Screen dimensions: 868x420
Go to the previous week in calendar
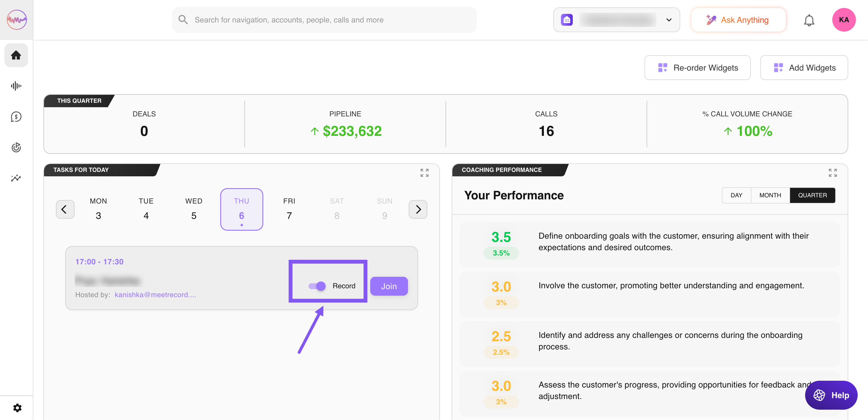[x=65, y=209]
